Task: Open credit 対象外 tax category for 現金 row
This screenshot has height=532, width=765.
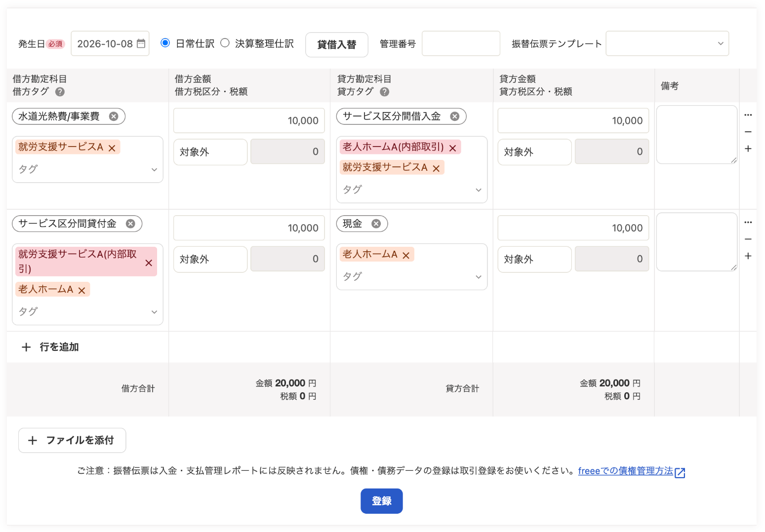Action: [535, 259]
